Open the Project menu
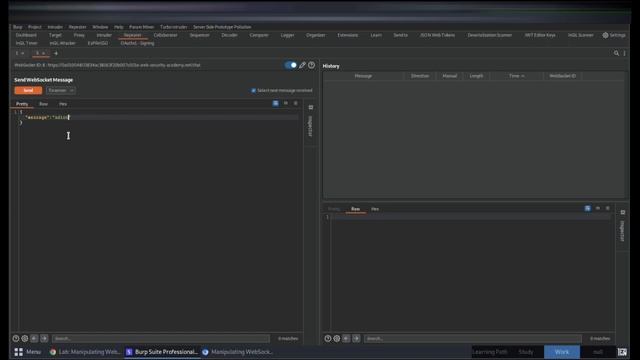 [35, 27]
